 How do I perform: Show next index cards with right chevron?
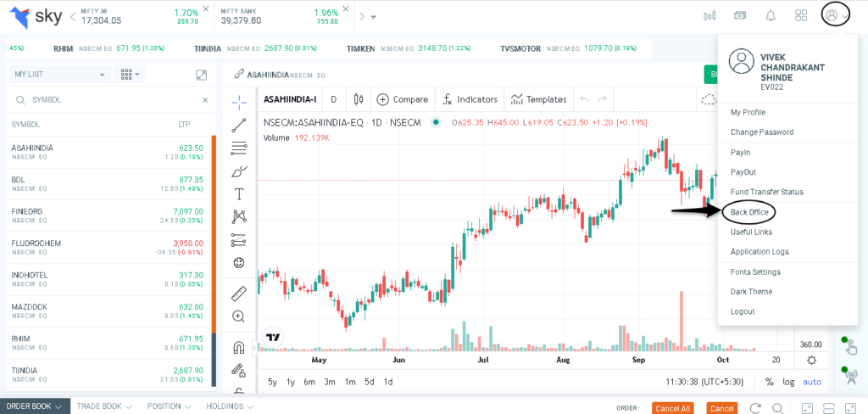click(x=362, y=16)
